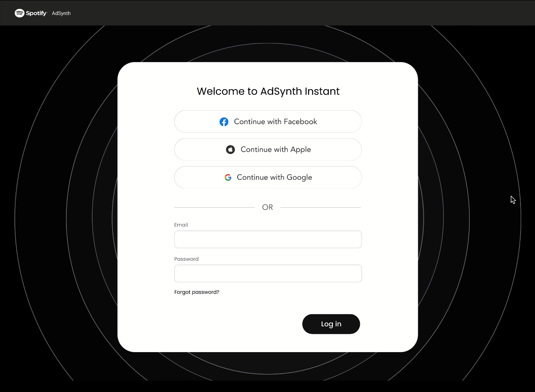Click the Apple logo icon
The height and width of the screenshot is (392, 535).
click(231, 150)
